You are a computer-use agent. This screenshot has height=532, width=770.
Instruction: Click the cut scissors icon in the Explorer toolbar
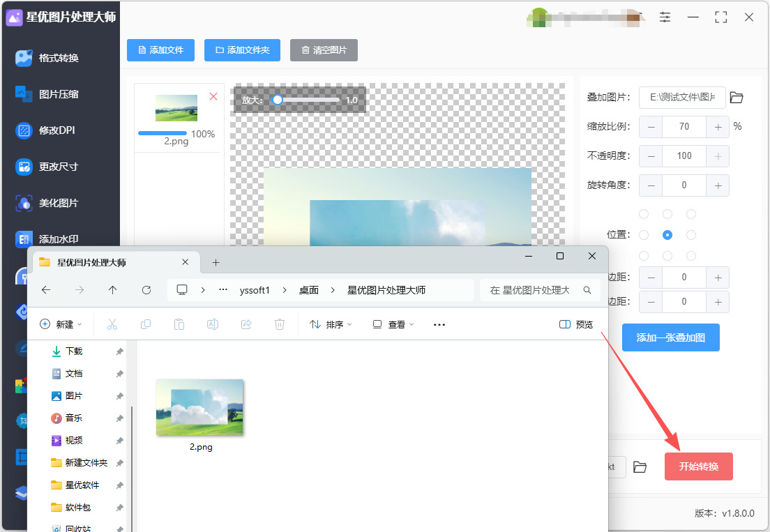tap(112, 324)
